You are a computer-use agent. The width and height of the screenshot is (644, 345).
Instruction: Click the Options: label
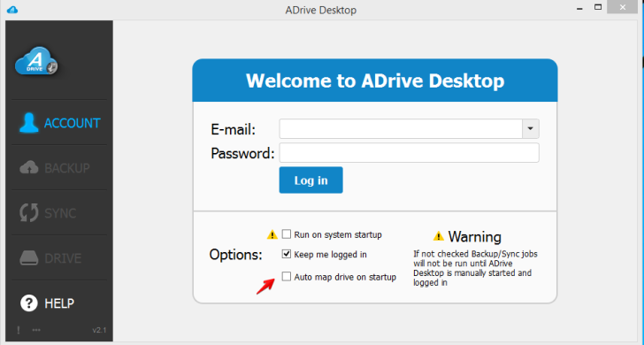pyautogui.click(x=235, y=255)
